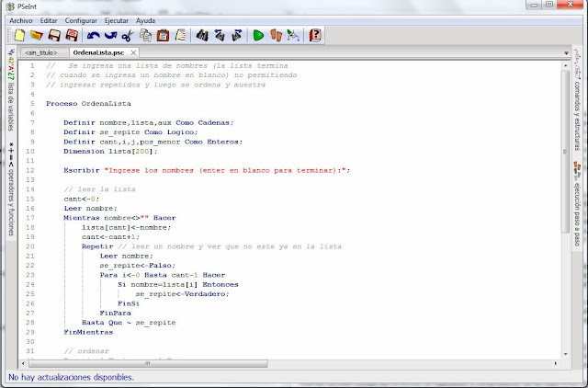Show the lista de variables side panel
Screen dimensions: 588x388
[x=11, y=91]
